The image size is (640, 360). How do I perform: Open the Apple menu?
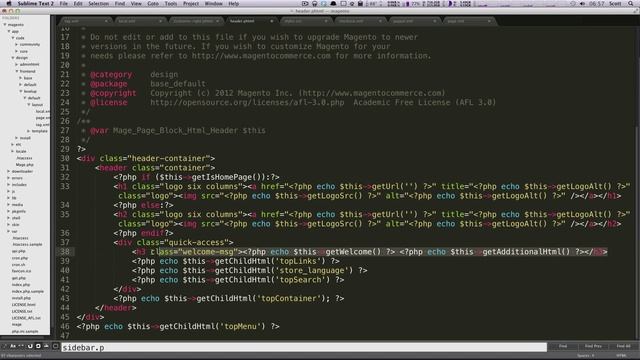point(9,3)
